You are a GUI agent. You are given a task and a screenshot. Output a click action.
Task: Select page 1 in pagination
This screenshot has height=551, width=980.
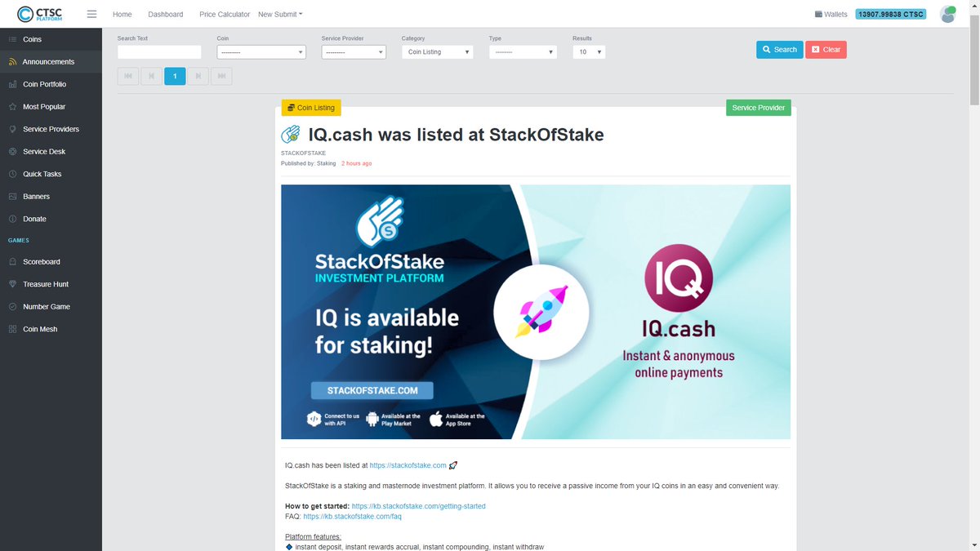pos(175,76)
